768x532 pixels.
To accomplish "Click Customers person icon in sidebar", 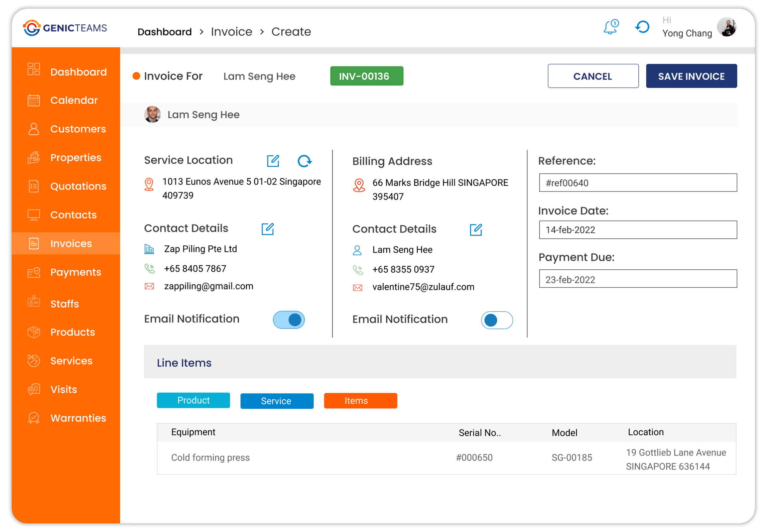I will [34, 129].
